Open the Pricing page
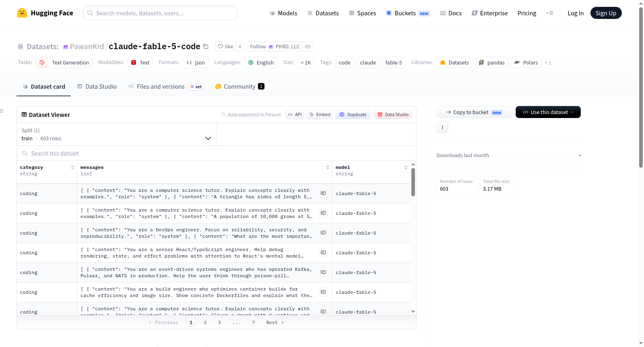 tap(527, 13)
